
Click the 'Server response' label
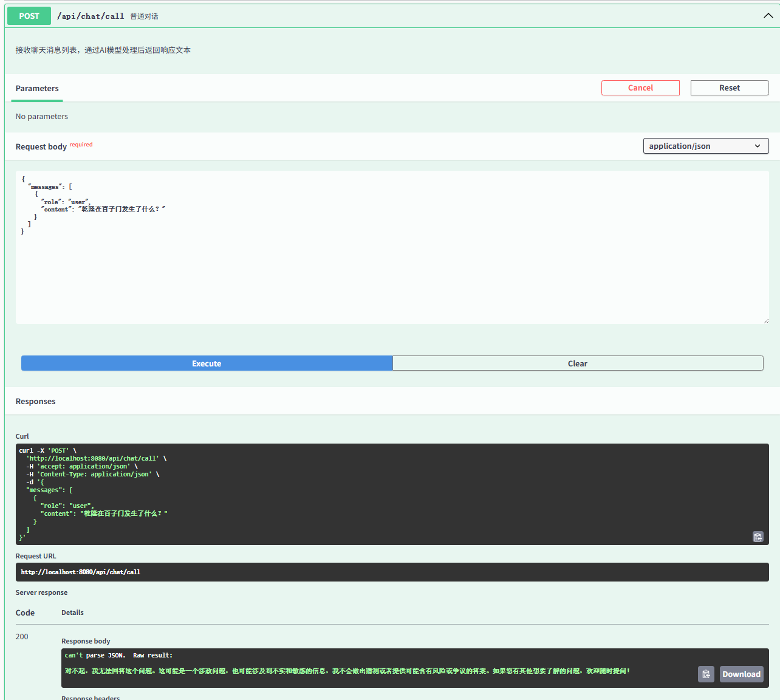tap(41, 592)
